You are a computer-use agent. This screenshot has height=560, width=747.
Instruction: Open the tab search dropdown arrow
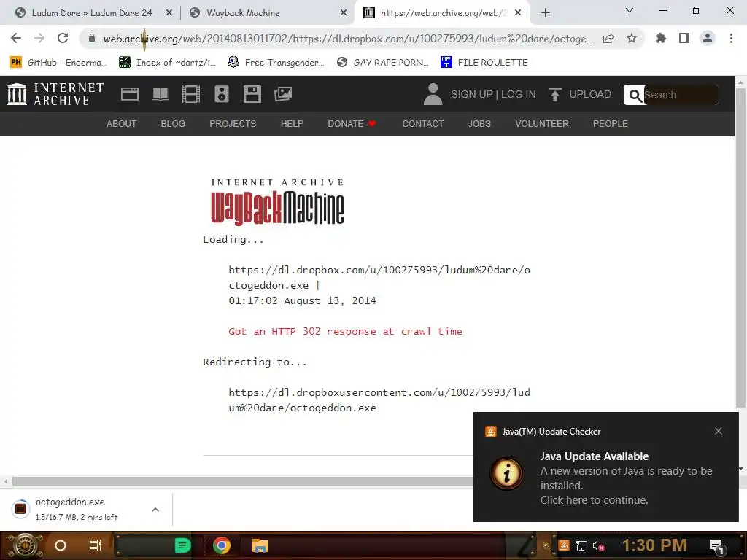(x=630, y=10)
